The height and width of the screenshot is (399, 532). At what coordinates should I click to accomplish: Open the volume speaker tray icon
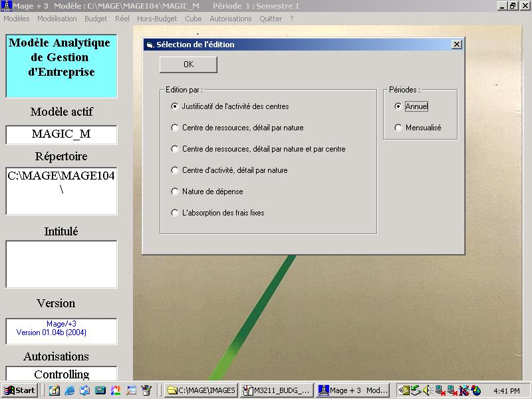pyautogui.click(x=427, y=390)
